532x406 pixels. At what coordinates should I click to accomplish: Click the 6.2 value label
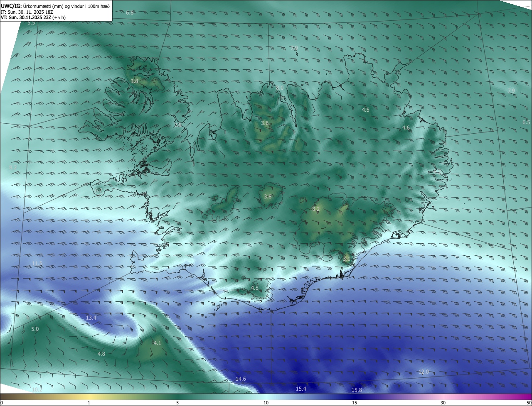point(99,190)
